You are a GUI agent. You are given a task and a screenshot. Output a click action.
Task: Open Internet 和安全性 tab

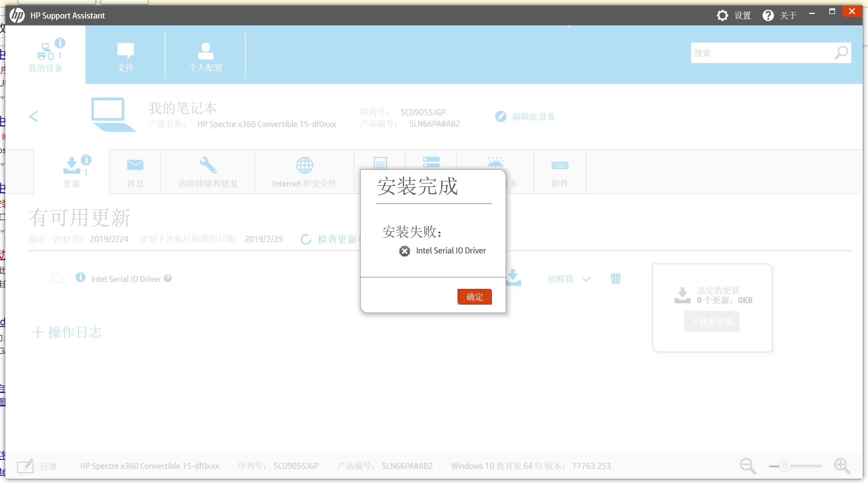click(x=304, y=172)
